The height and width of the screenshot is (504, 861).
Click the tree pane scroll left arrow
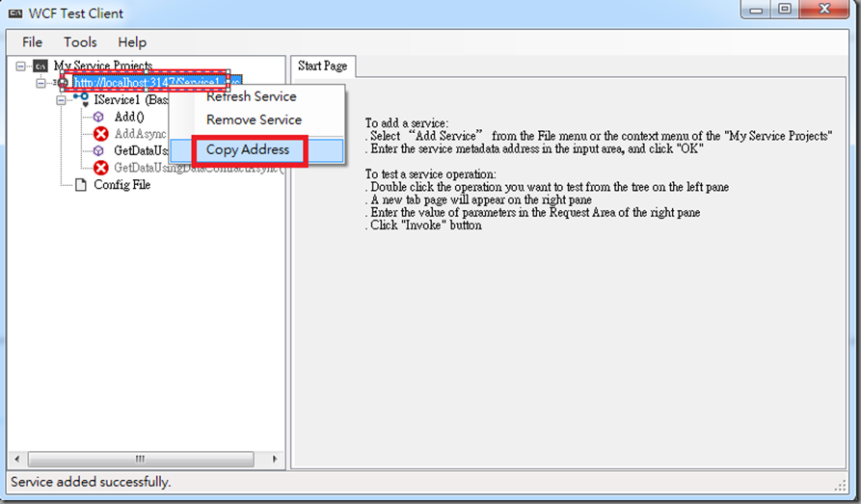point(17,459)
